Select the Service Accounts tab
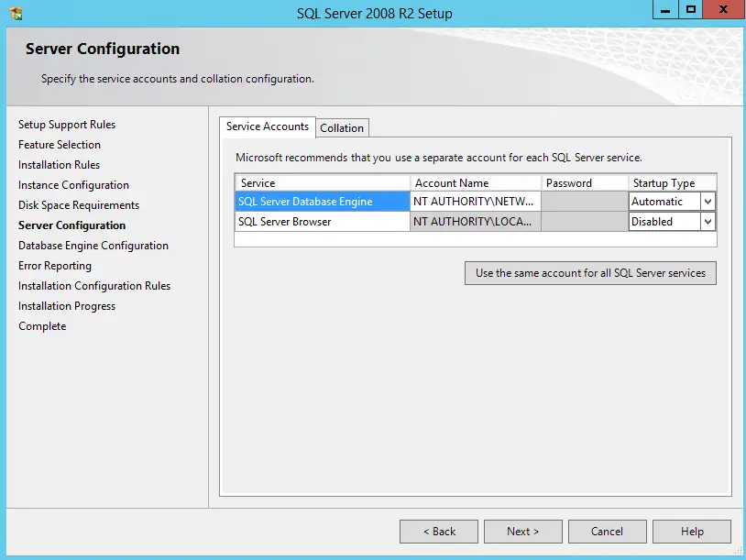The image size is (746, 560). pos(267,126)
